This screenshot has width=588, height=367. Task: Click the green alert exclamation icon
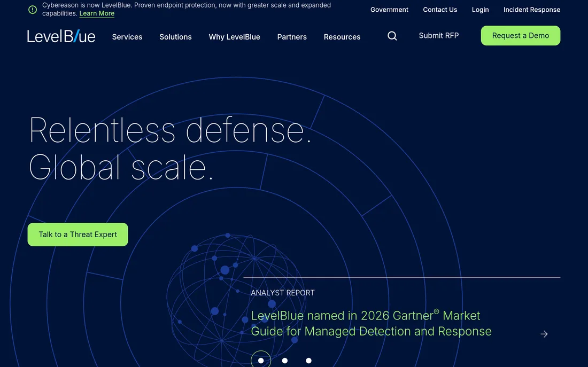(33, 10)
